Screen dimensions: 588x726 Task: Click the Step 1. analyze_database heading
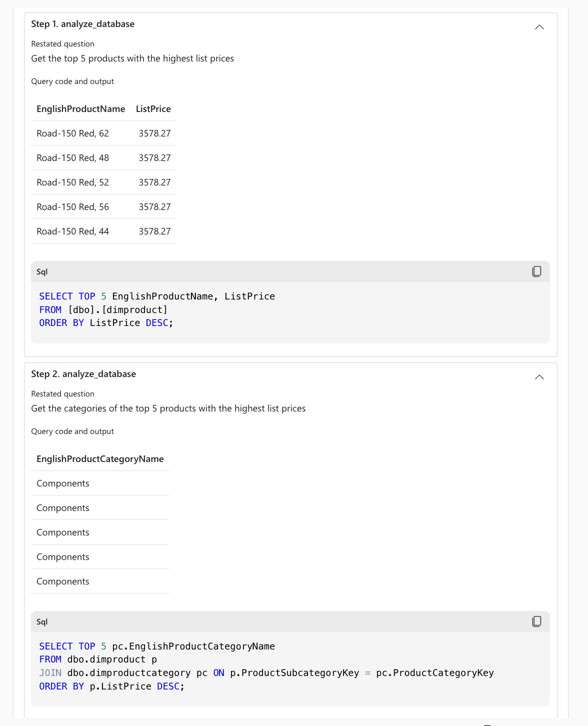click(x=82, y=24)
